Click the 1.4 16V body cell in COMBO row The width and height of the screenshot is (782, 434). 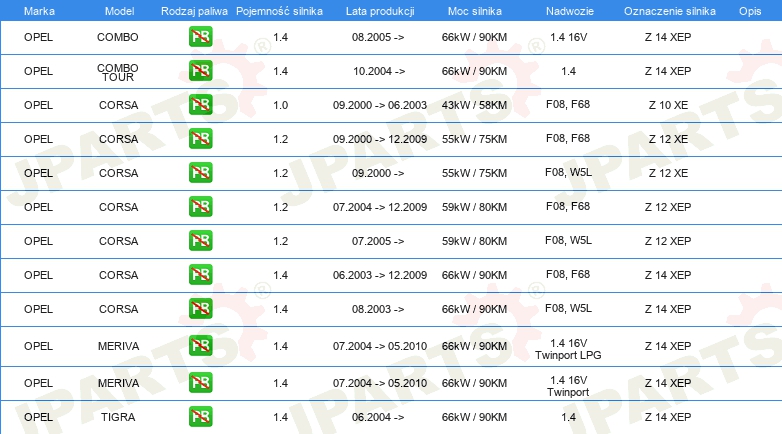(x=569, y=37)
